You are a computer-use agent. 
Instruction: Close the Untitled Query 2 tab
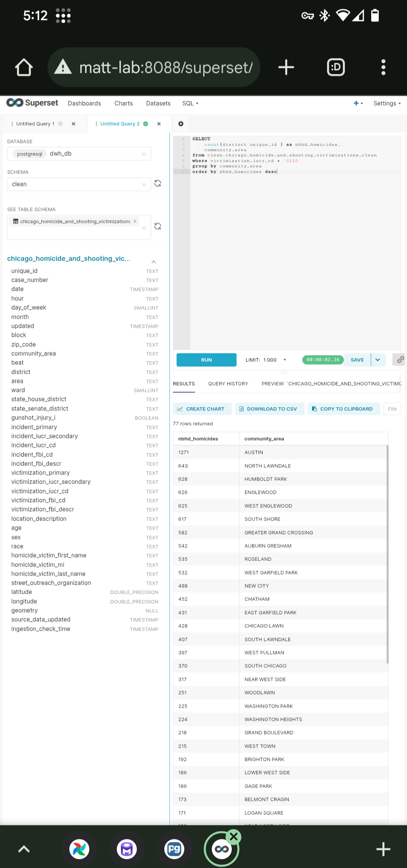coord(159,123)
